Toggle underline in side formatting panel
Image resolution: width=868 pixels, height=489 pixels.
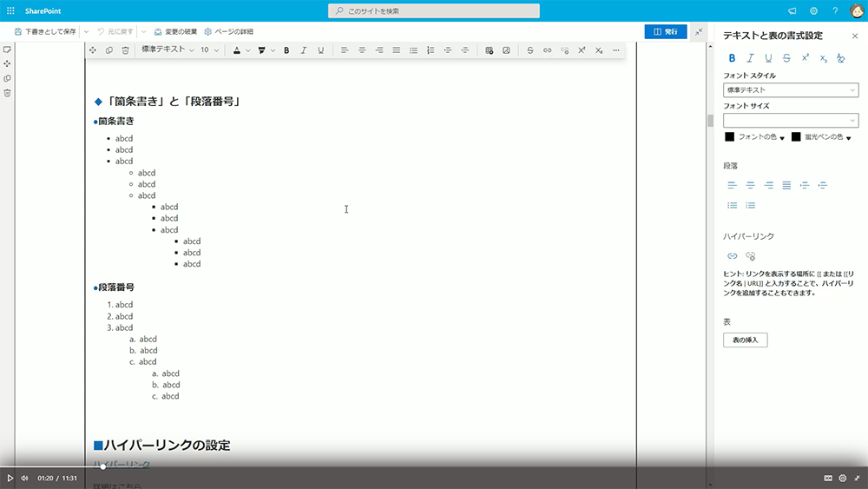[x=768, y=58]
